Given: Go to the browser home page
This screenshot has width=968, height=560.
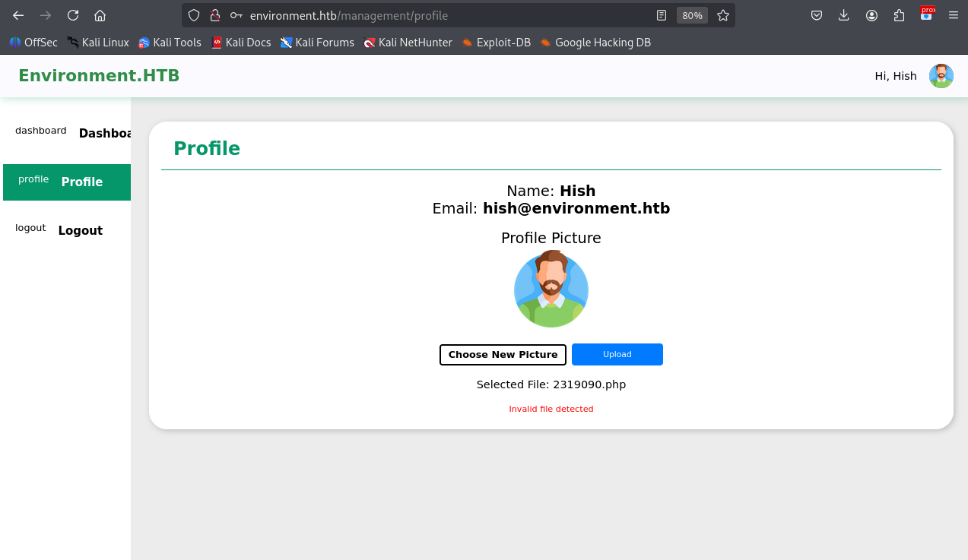Looking at the screenshot, I should click(100, 15).
